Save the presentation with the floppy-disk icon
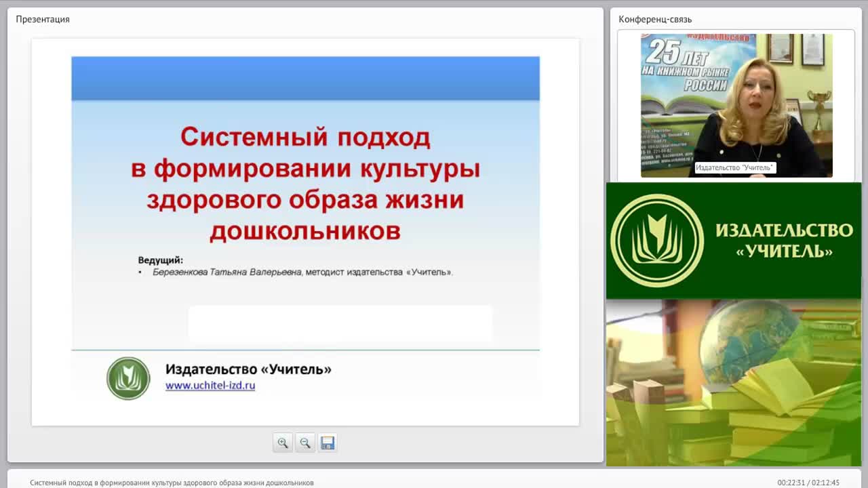This screenshot has height=488, width=868. [328, 443]
